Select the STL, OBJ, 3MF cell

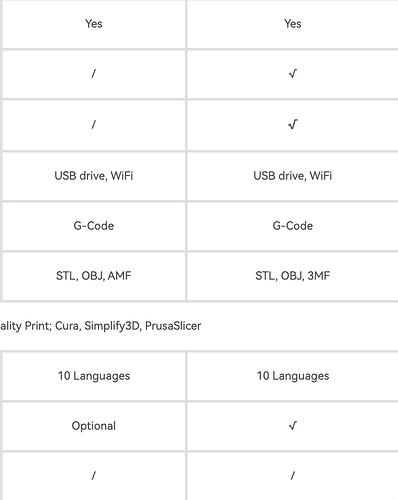tap(293, 276)
